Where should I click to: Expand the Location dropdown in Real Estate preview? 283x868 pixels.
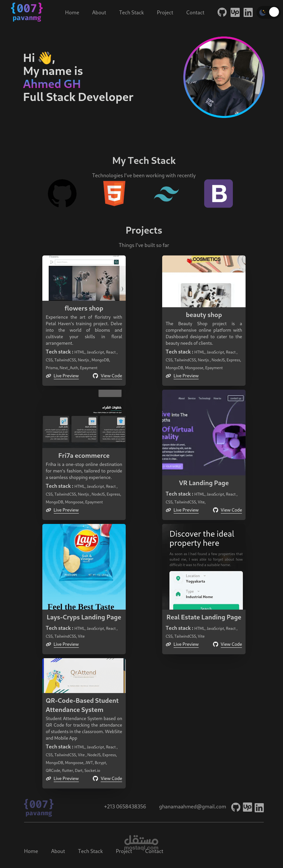[x=196, y=576]
